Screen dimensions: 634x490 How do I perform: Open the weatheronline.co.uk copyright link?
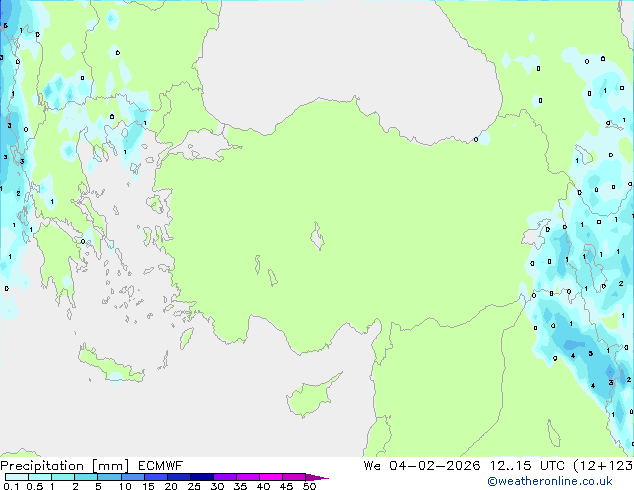550,481
